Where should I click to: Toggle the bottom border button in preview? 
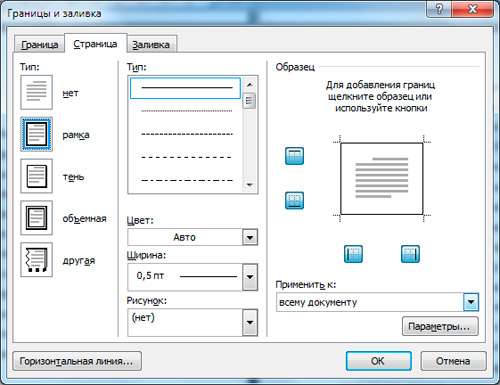[294, 200]
